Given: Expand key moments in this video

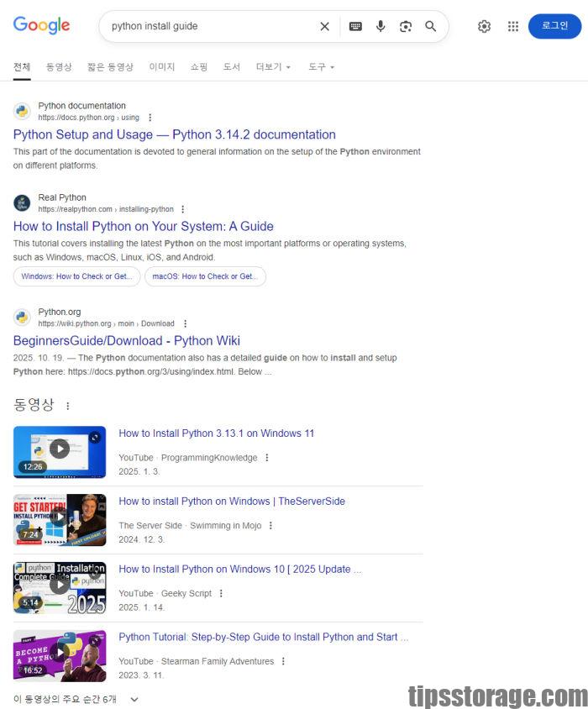Looking at the screenshot, I should (134, 699).
